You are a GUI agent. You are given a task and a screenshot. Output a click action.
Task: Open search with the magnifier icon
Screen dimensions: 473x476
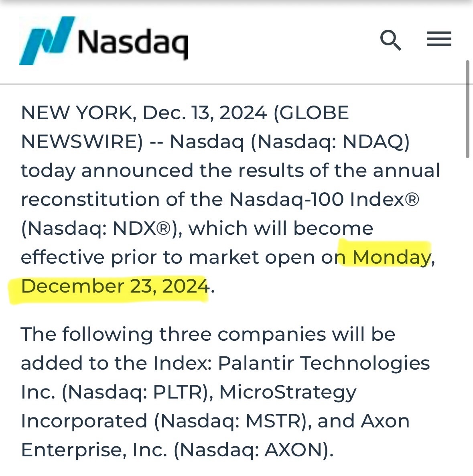tap(390, 40)
